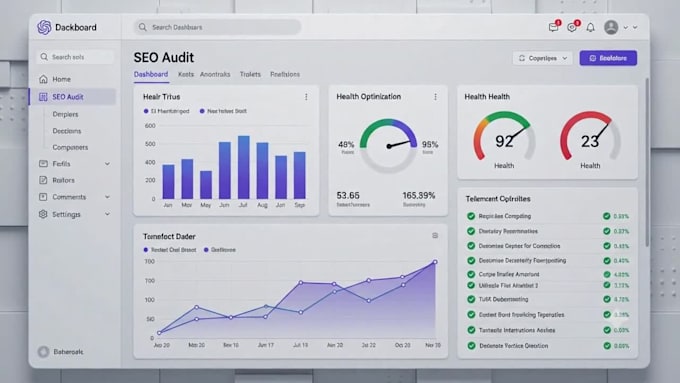The image size is (680, 383).
Task: Click the Health Optimization gauge needle
Action: pos(400,144)
